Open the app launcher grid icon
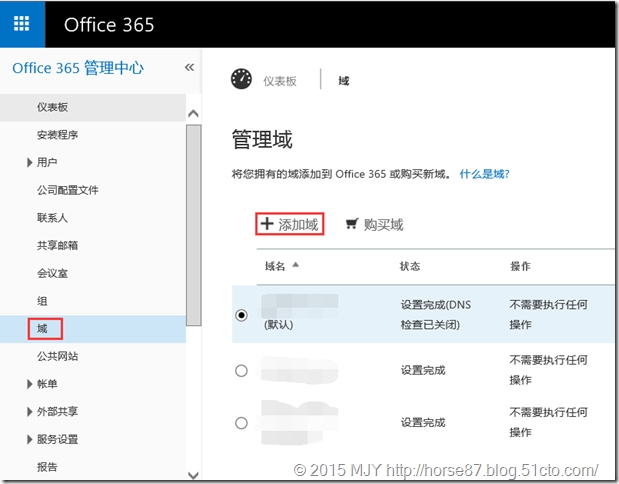619x484 pixels. 22,24
